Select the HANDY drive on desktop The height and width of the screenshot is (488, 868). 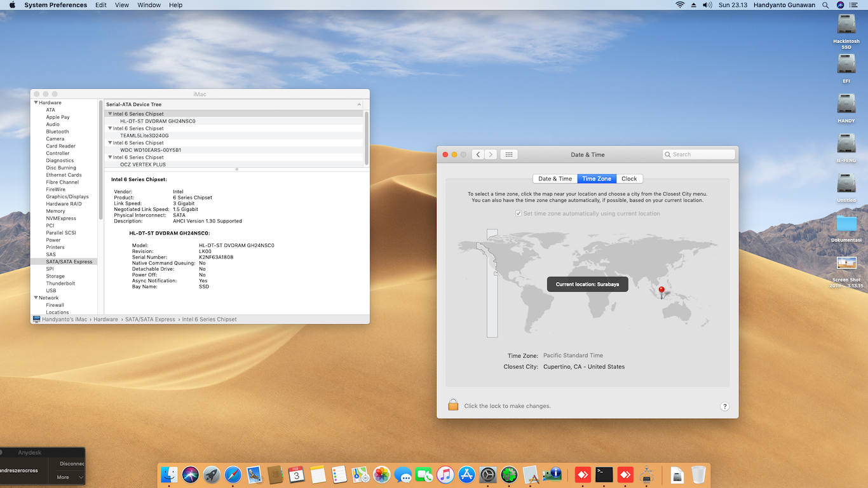pyautogui.click(x=846, y=108)
